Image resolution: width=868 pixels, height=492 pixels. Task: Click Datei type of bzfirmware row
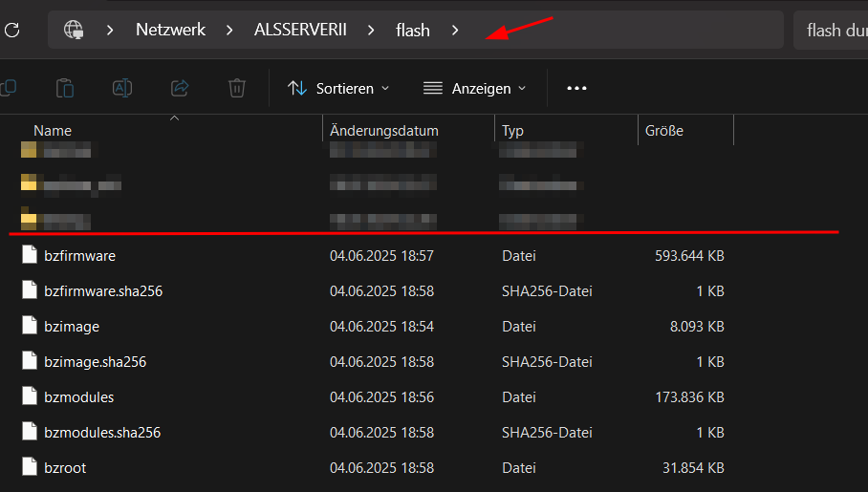point(519,256)
